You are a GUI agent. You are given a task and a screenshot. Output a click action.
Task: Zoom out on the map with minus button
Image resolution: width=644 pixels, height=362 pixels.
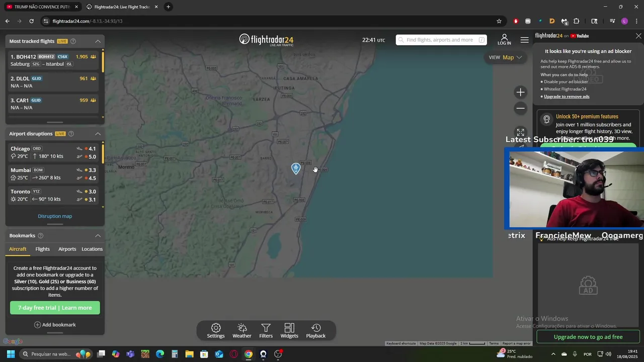(x=521, y=108)
